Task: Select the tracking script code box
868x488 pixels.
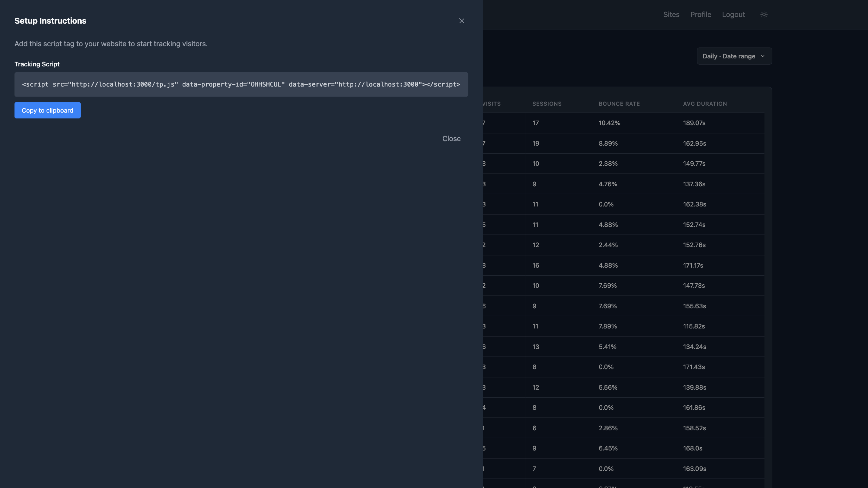Action: [241, 84]
